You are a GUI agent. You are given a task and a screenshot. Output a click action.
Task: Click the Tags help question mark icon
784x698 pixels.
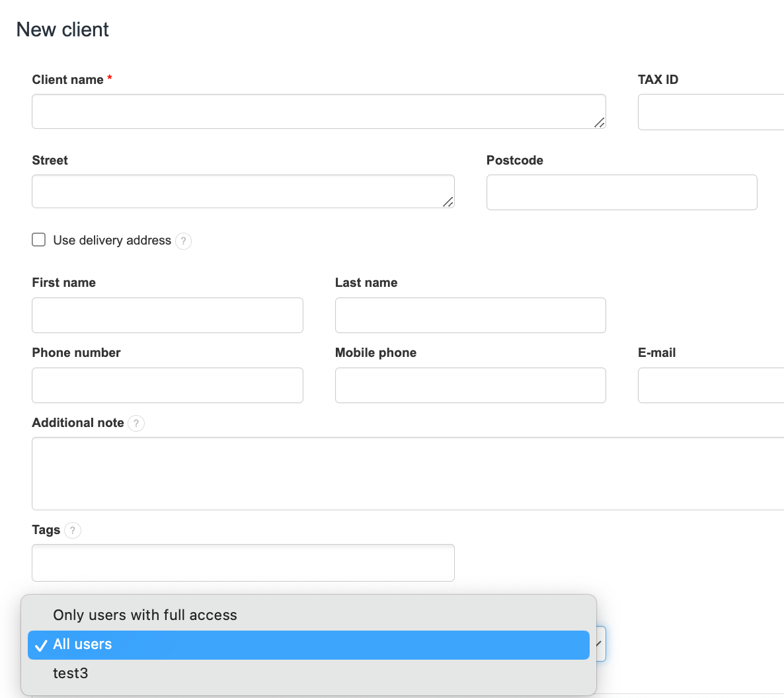pos(73,531)
